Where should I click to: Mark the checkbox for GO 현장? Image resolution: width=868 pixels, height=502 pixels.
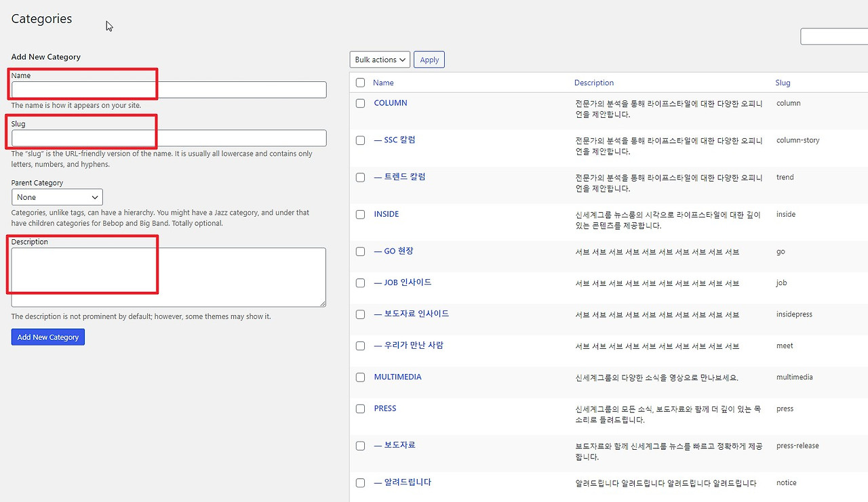(x=361, y=251)
